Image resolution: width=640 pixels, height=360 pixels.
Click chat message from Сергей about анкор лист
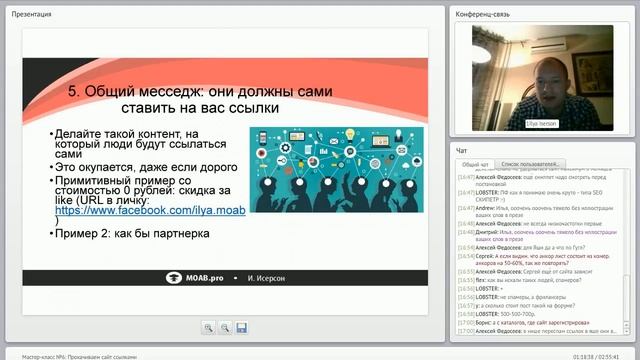[x=534, y=260]
